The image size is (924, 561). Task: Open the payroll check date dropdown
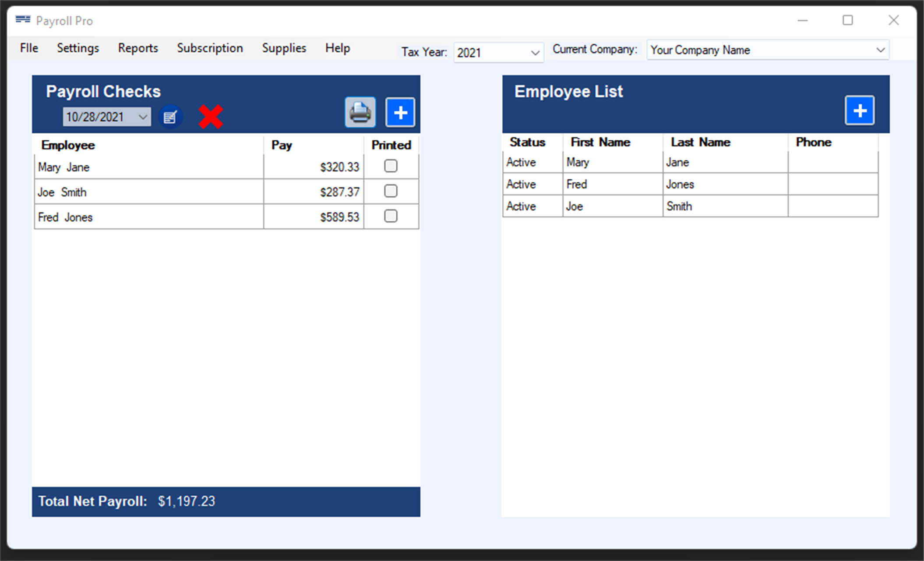click(x=143, y=117)
